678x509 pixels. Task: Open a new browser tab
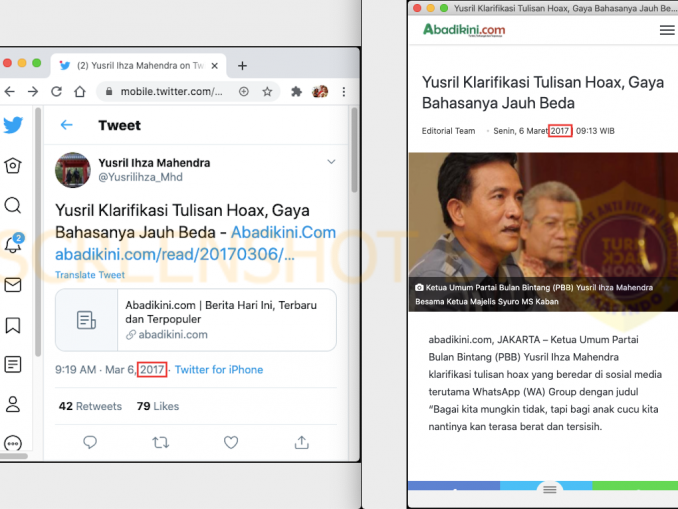click(243, 66)
